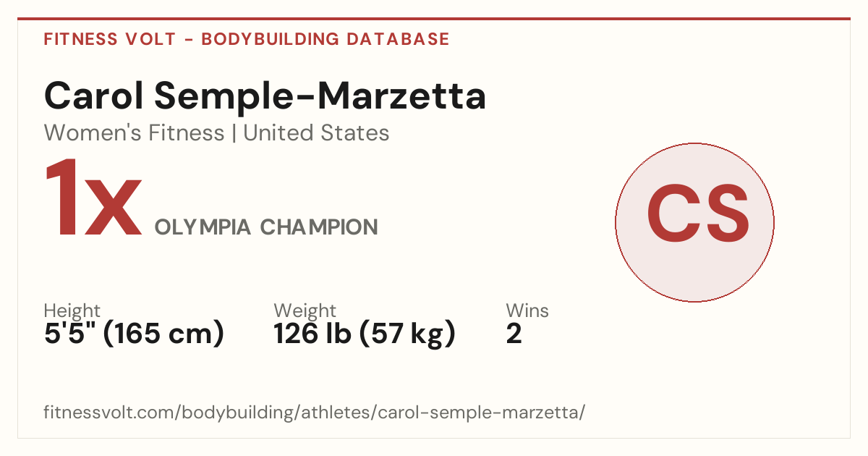The width and height of the screenshot is (868, 456).
Task: Open the Fitness Volt header text
Action: coord(110,39)
